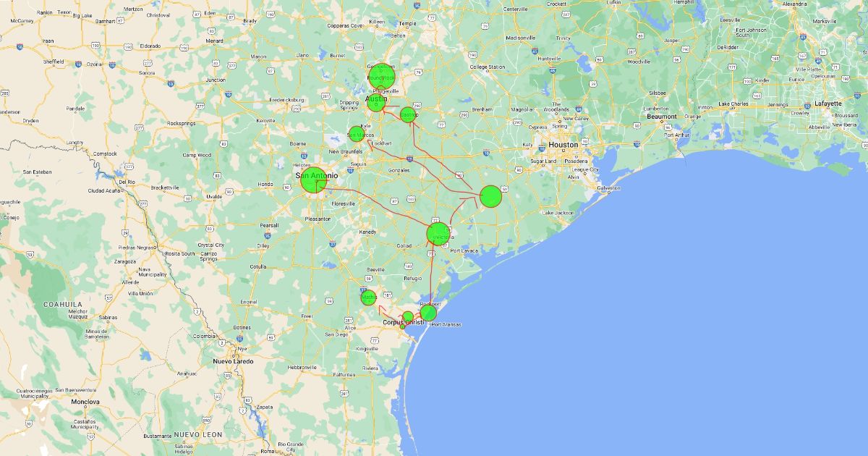The height and width of the screenshot is (456, 868).
Task: Select the Pleasanton label
Action: (318, 218)
